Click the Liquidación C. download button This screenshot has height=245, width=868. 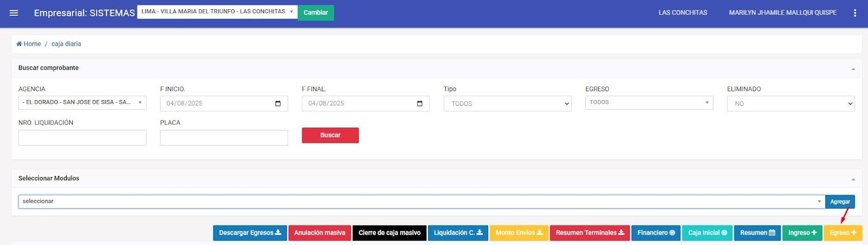(x=457, y=233)
